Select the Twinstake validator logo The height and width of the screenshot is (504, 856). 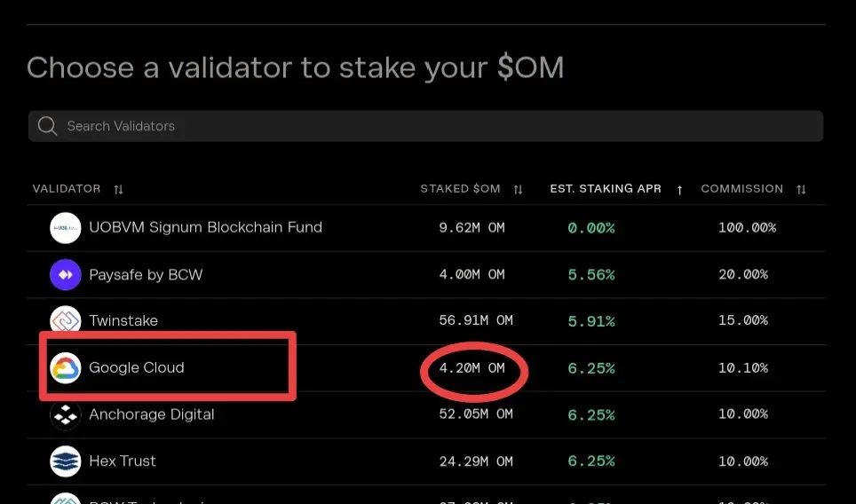[66, 320]
